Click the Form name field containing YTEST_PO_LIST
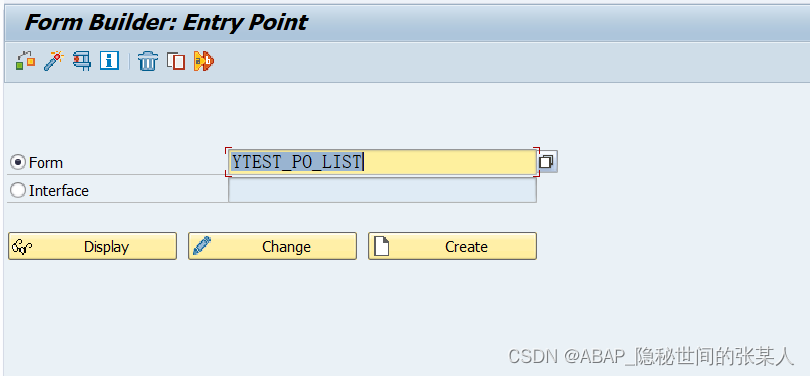Image resolution: width=810 pixels, height=376 pixels. [x=382, y=162]
